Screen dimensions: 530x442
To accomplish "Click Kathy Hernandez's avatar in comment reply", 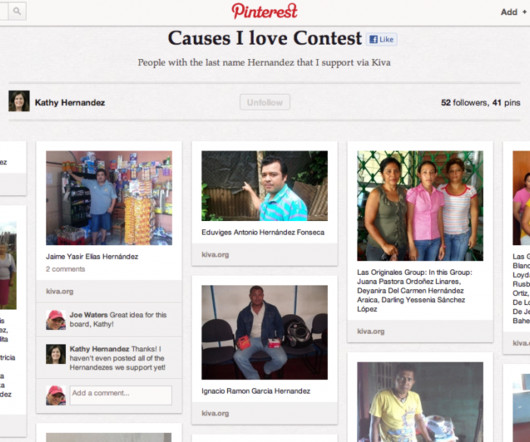I will point(56,354).
